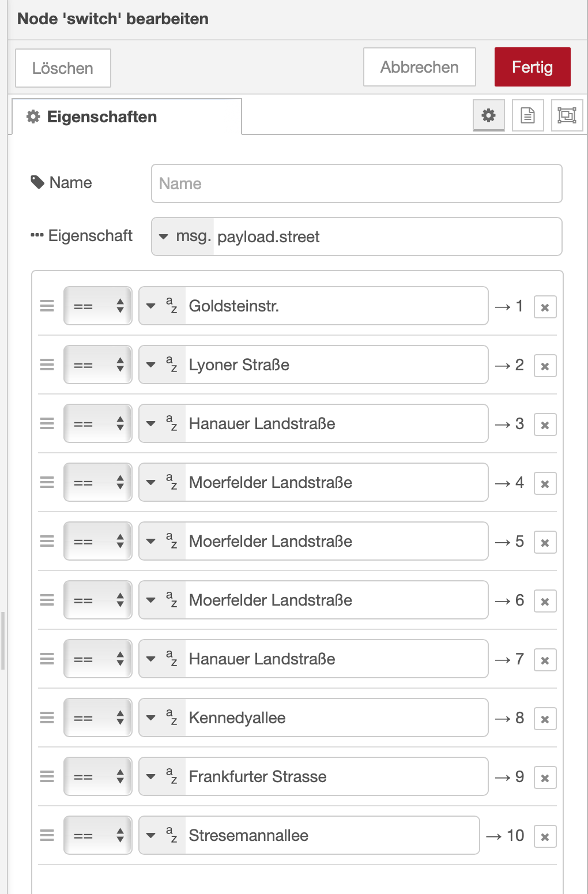This screenshot has width=588, height=894.
Task: Focus the Name input field
Action: coord(356,183)
